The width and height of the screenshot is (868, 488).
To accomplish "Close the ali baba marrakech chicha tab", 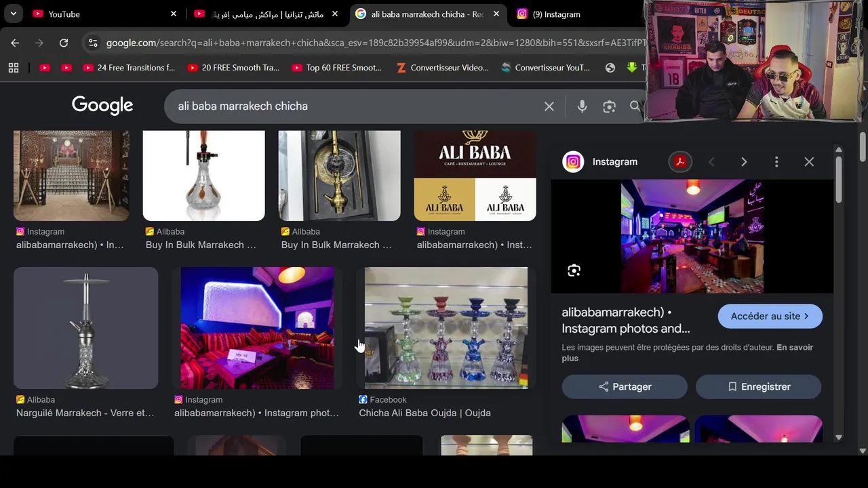I will pos(496,14).
